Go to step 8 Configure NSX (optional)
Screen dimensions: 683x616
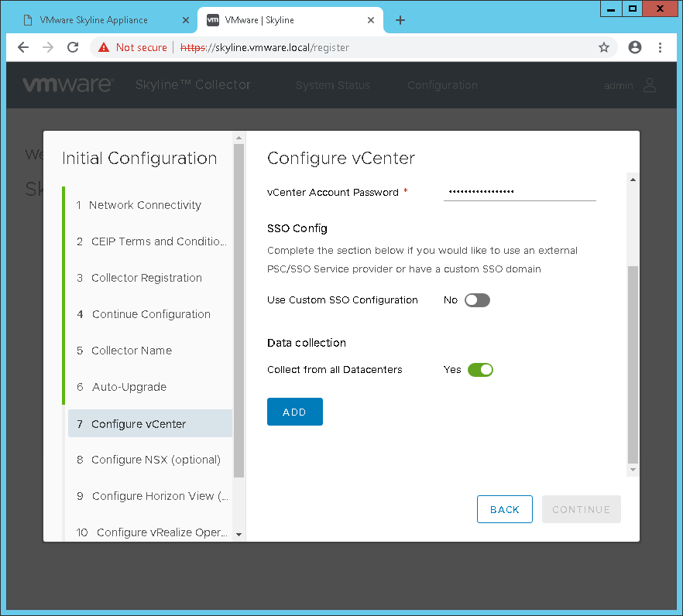click(x=149, y=460)
